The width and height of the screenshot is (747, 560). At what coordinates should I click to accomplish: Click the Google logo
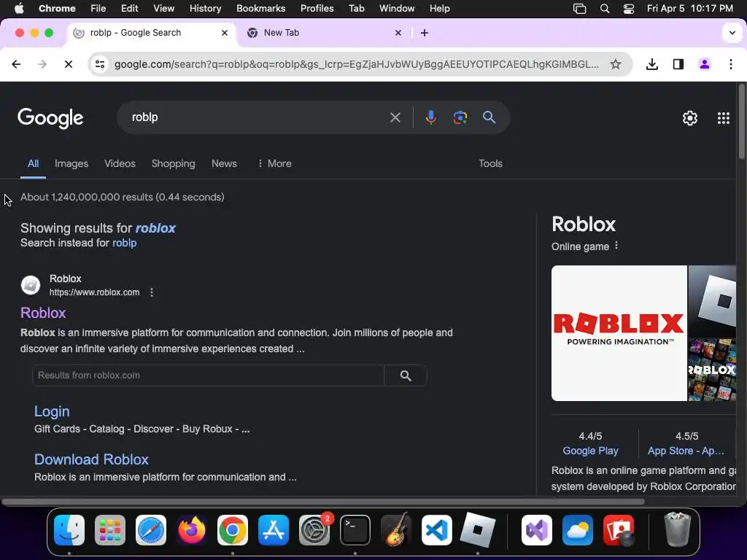pyautogui.click(x=50, y=118)
